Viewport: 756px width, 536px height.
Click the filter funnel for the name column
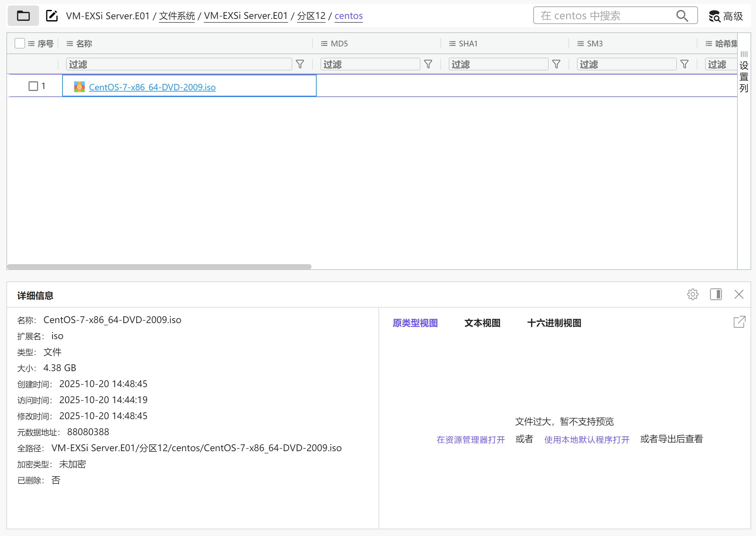click(300, 64)
